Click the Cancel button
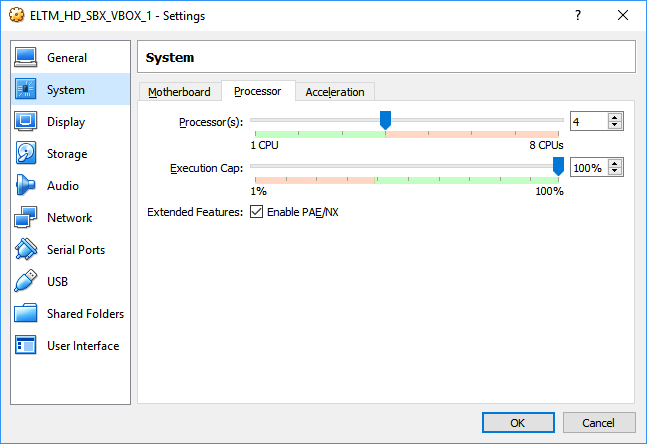647x444 pixels. point(598,423)
